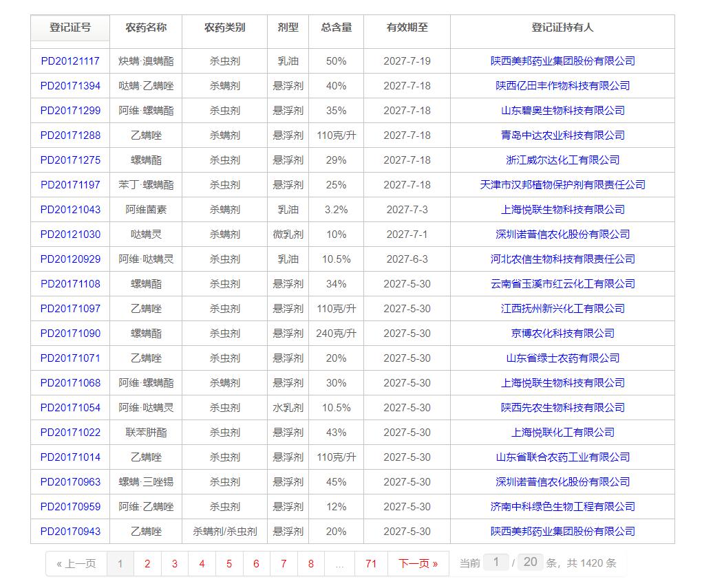Click 下一页 to see next page
The image size is (724, 588).
tap(418, 563)
